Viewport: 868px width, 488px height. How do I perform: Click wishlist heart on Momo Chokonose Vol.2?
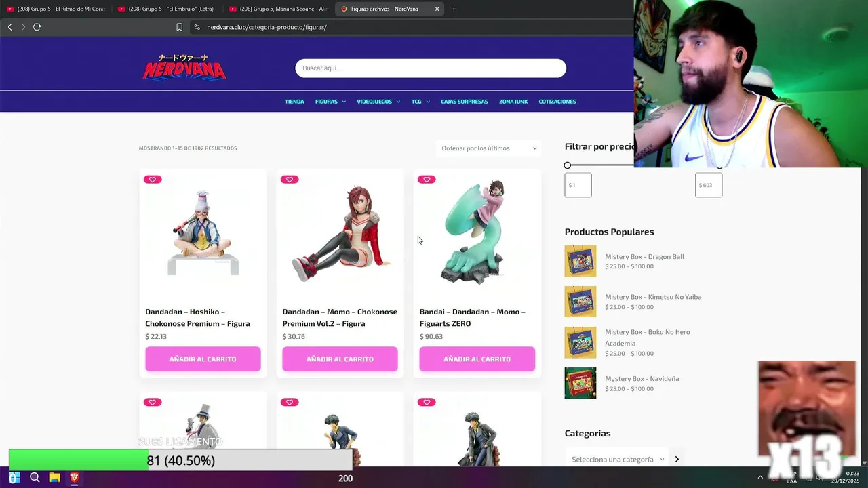(290, 180)
